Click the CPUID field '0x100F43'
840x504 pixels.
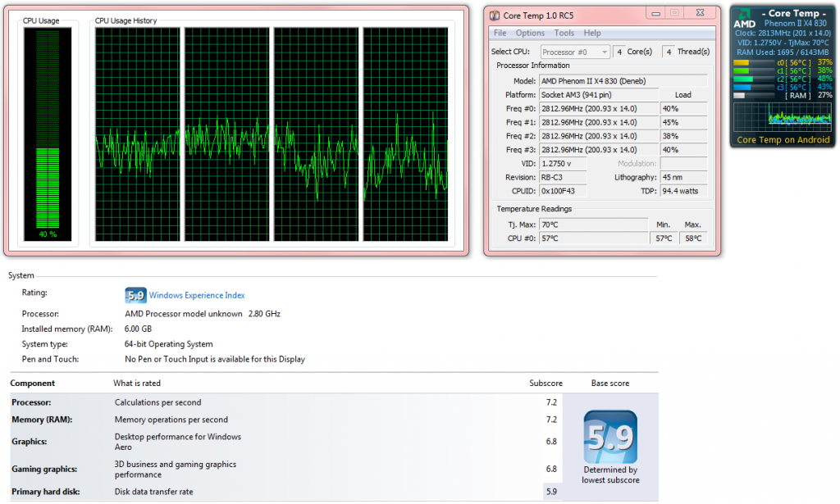point(563,191)
